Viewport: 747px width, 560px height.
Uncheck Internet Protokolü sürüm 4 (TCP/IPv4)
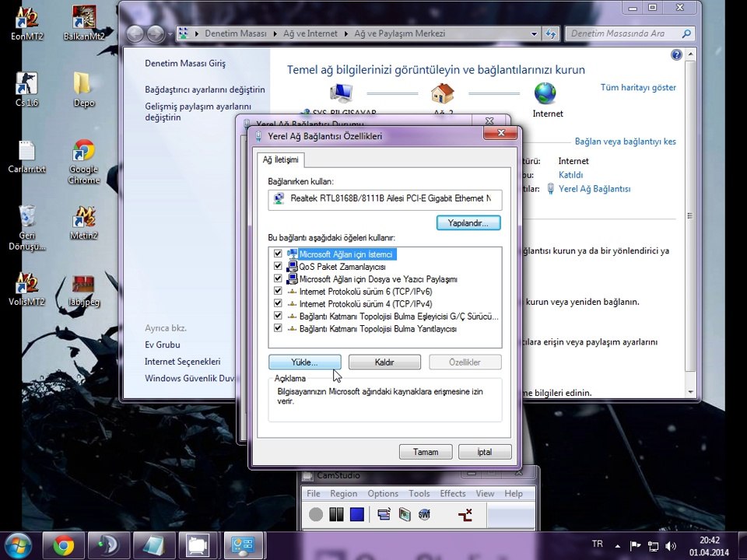tap(278, 303)
